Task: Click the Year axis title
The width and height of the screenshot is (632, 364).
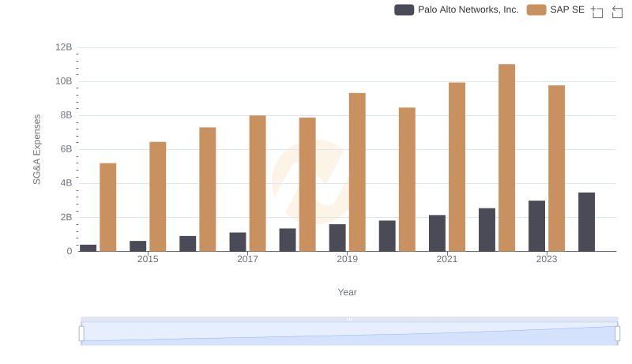Action: pos(347,292)
